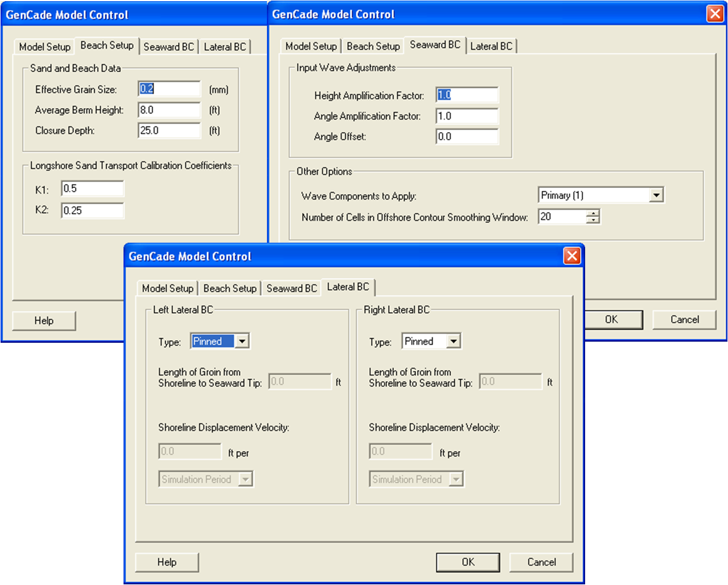Viewport: 728px width, 585px height.
Task: Close the right-hand Seaward BC window
Action: [715, 14]
